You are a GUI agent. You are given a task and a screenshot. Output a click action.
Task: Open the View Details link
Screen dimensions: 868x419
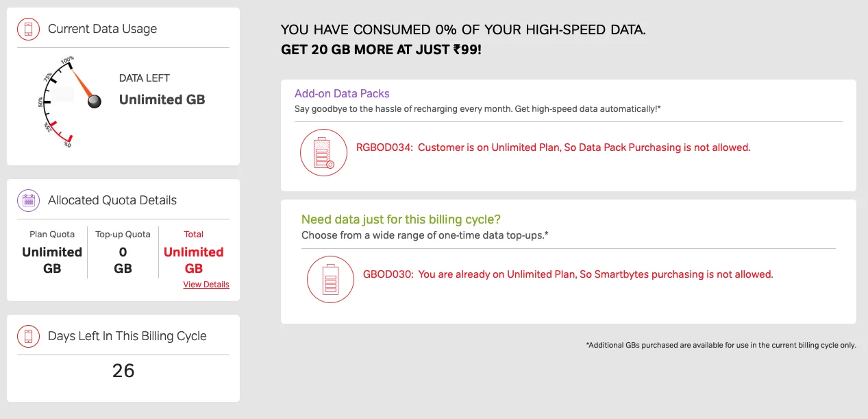click(206, 285)
